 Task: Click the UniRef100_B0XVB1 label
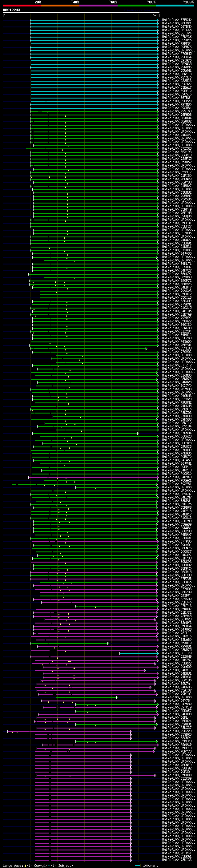[x=177, y=484]
